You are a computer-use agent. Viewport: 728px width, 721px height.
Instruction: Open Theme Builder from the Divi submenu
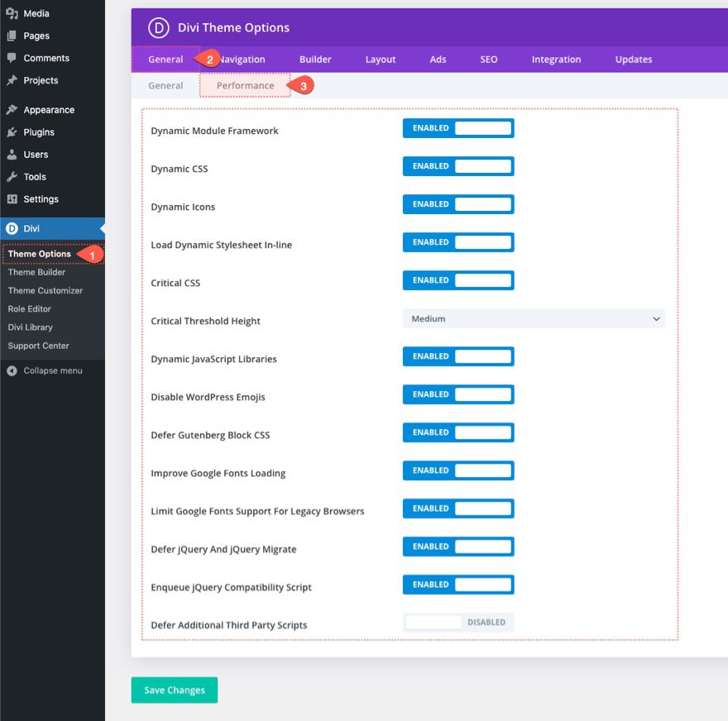click(36, 272)
